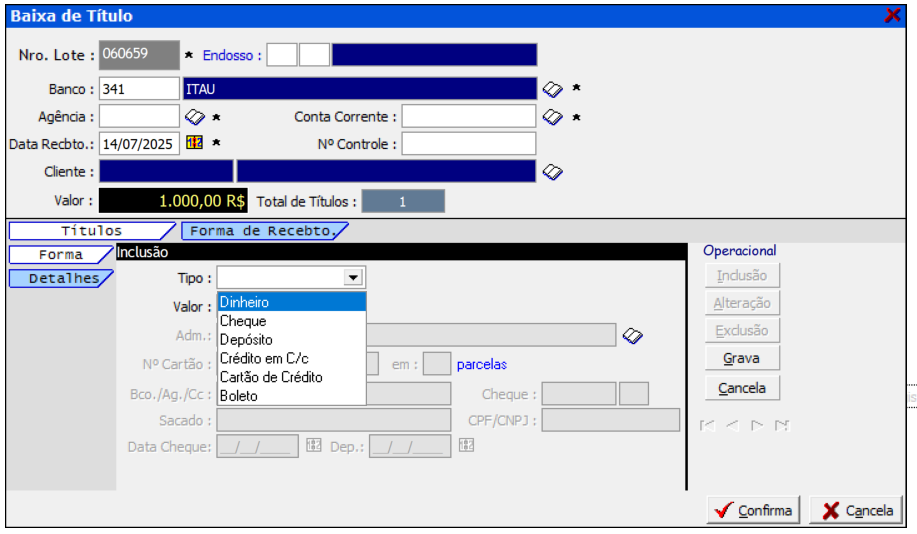Focus the Banco code field
The height and width of the screenshot is (534, 917).
pyautogui.click(x=139, y=89)
